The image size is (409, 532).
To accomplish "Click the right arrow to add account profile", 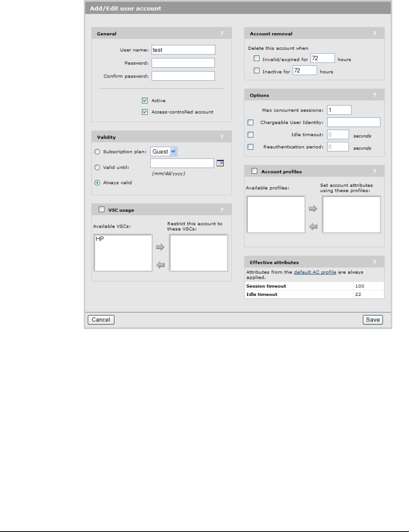I will [x=313, y=208].
